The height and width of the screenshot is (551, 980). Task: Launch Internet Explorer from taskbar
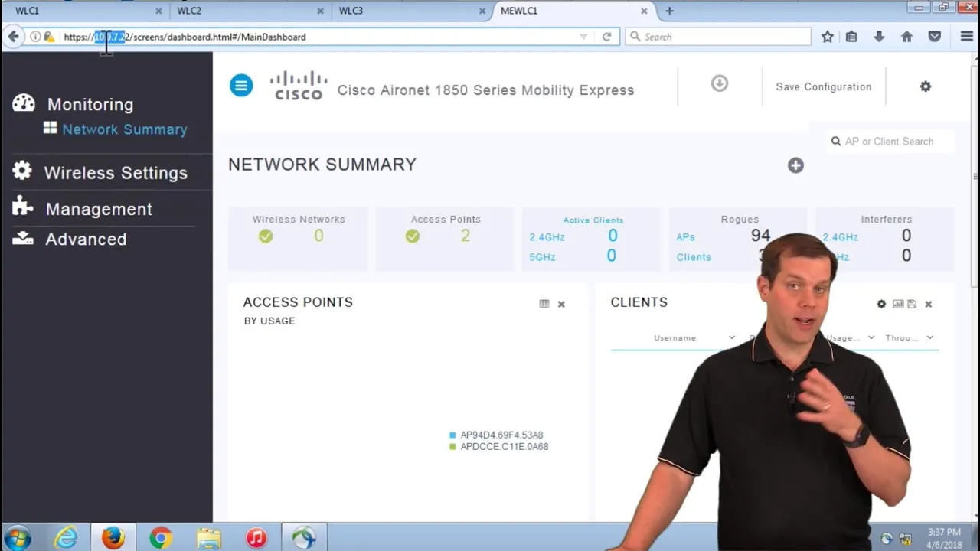coord(66,538)
